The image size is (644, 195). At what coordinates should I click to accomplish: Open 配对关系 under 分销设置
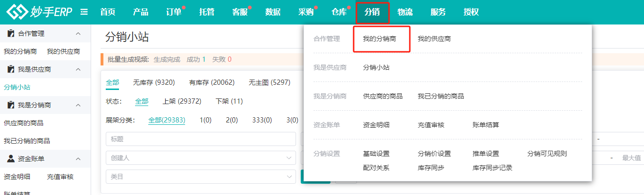[376, 168]
